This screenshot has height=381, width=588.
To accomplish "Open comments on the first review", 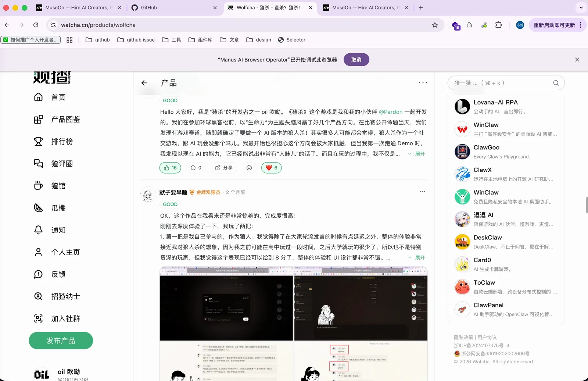I will [196, 168].
